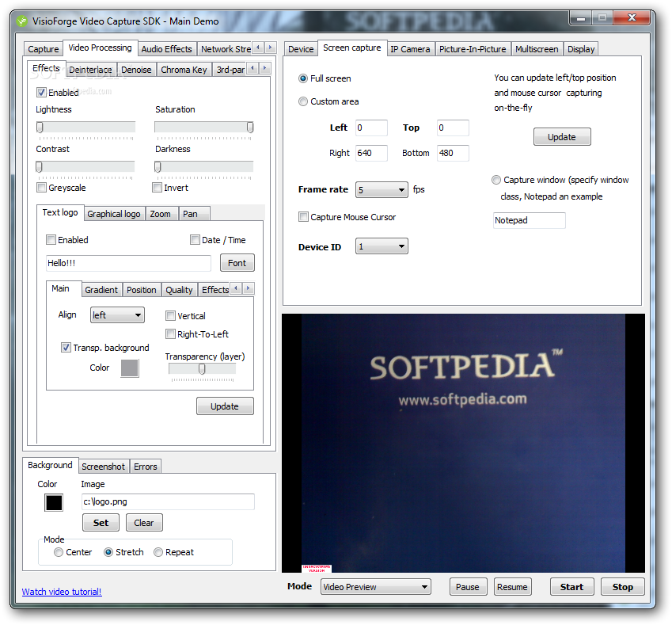The width and height of the screenshot is (672, 625).
Task: Select the Full screen radio button
Action: (303, 78)
